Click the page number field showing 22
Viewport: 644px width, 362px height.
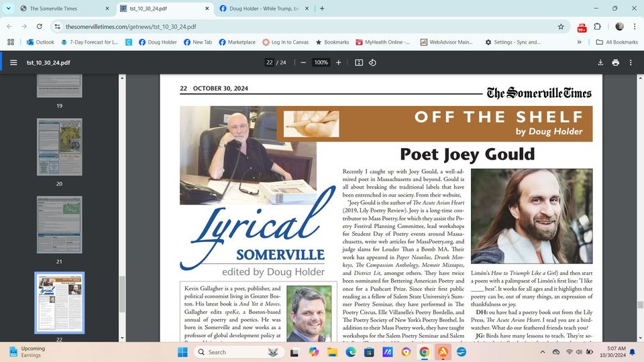(x=270, y=62)
